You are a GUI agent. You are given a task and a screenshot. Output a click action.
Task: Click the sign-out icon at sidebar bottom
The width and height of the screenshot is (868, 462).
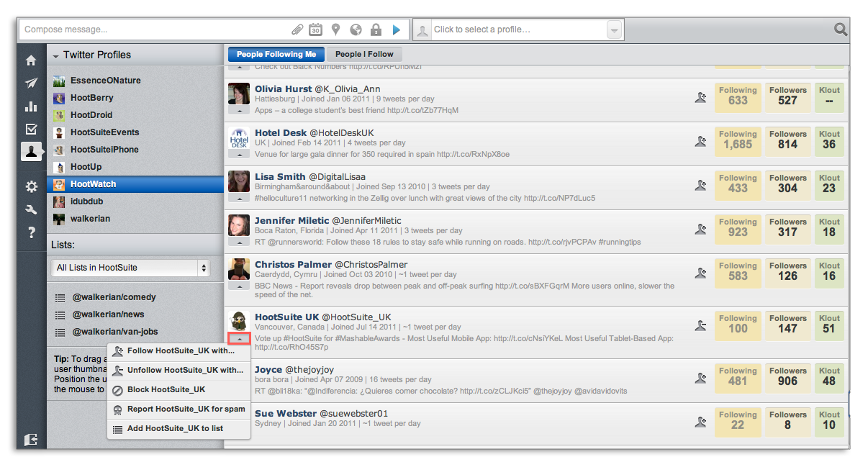point(31,439)
